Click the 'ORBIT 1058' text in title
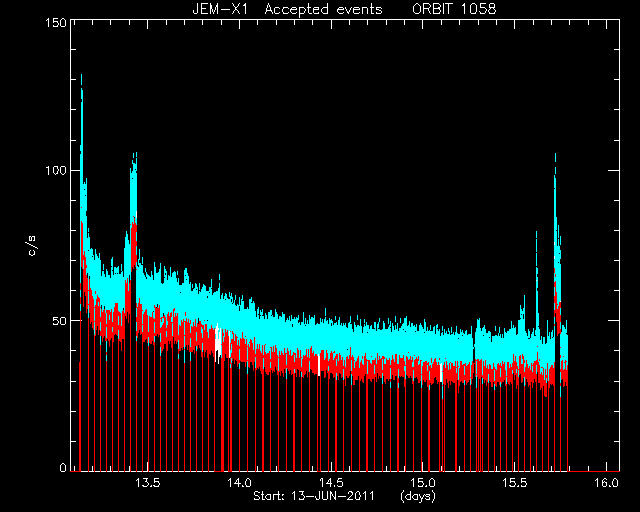Viewport: 640px width, 512px height. (x=454, y=9)
